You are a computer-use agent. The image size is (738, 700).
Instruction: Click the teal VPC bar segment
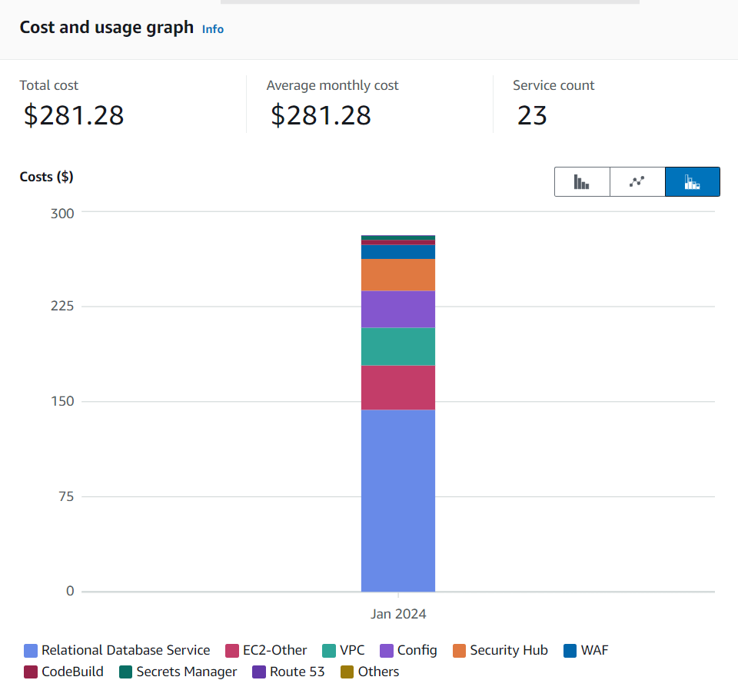click(398, 347)
